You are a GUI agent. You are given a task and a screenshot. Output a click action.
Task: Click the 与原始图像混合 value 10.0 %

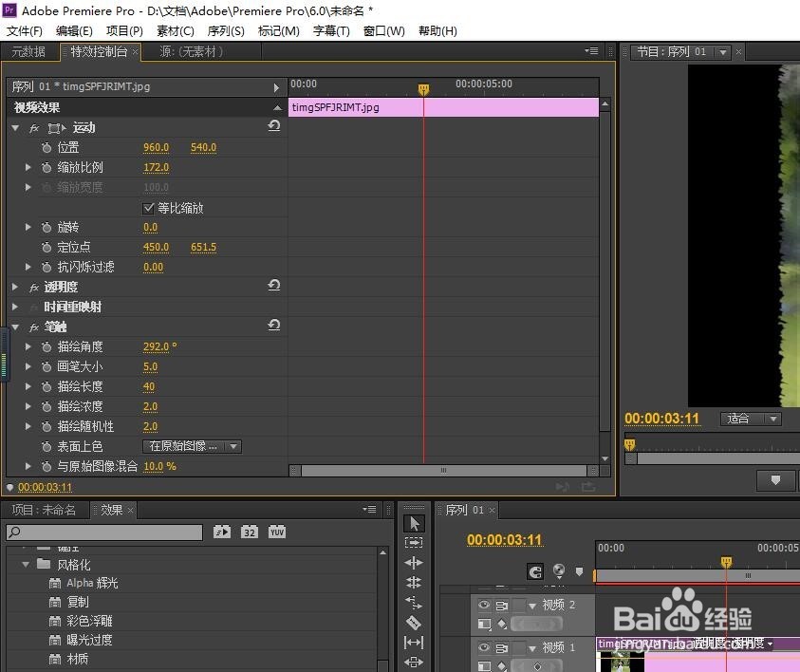coord(159,466)
